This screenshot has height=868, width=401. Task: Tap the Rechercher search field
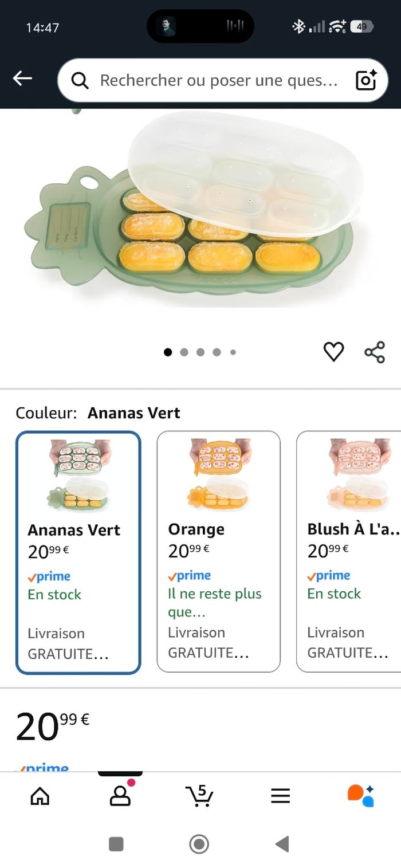pos(218,80)
